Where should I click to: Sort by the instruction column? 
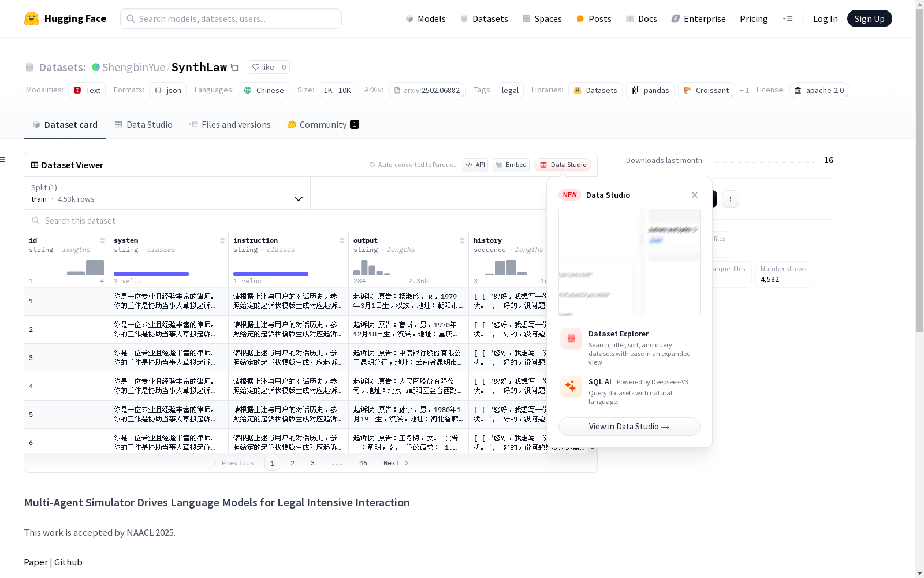point(342,240)
